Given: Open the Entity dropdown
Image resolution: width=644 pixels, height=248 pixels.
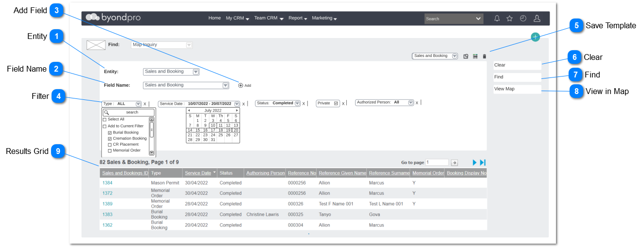Looking at the screenshot, I should [196, 72].
